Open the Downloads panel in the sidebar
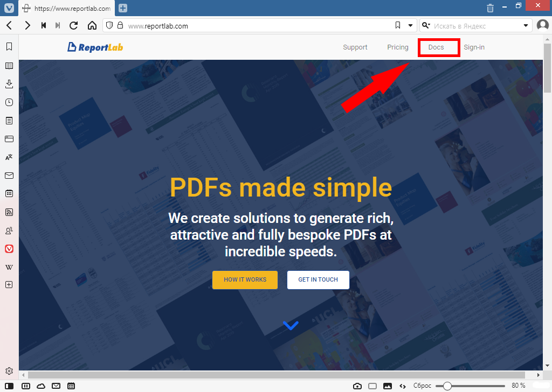 9,84
